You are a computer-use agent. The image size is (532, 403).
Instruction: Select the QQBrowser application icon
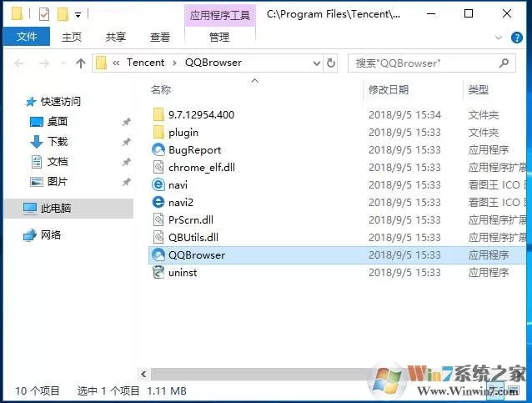click(x=158, y=254)
